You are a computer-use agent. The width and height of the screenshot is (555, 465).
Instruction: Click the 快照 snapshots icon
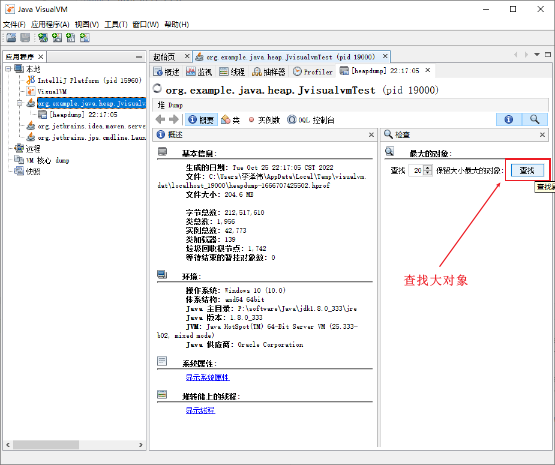click(x=19, y=171)
